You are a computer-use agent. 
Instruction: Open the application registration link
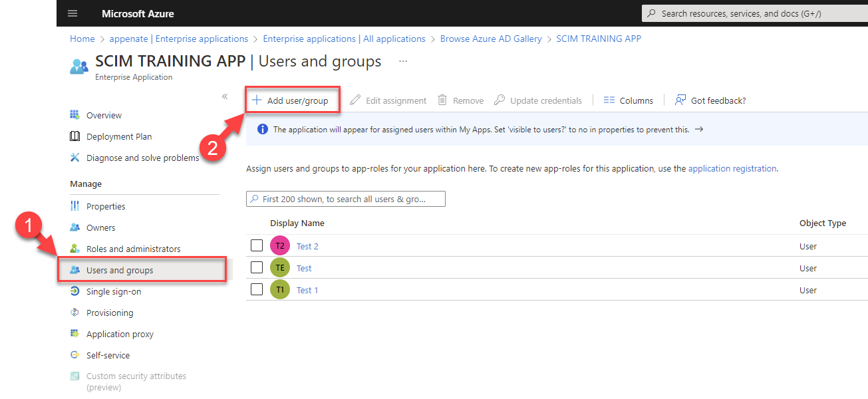tap(732, 169)
